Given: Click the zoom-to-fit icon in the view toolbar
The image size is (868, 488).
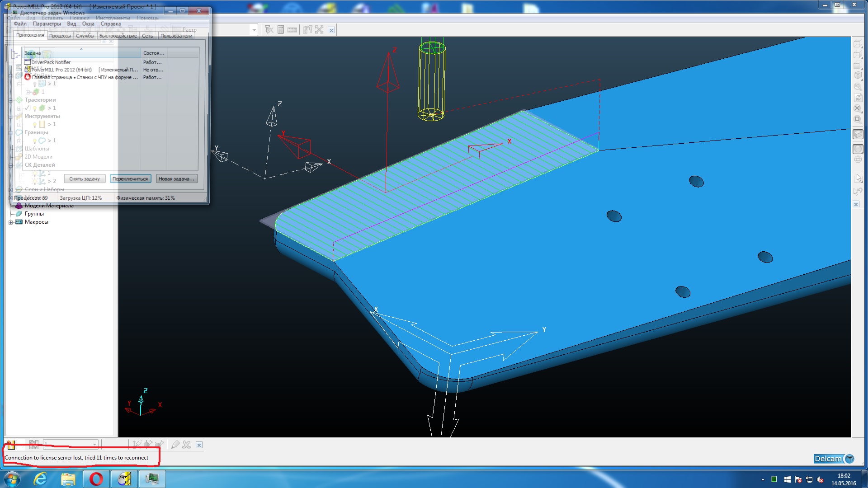Looking at the screenshot, I should click(x=857, y=108).
